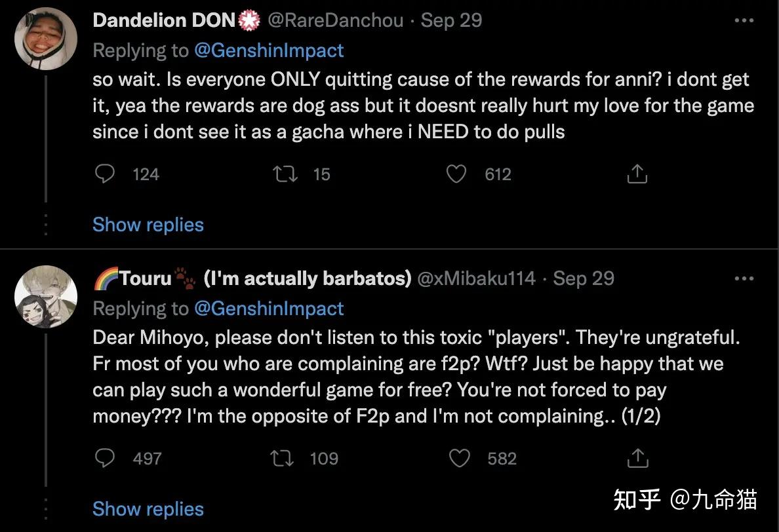Reply to Dandelion DON's tweet
Screen dimensions: 779x532
point(105,174)
